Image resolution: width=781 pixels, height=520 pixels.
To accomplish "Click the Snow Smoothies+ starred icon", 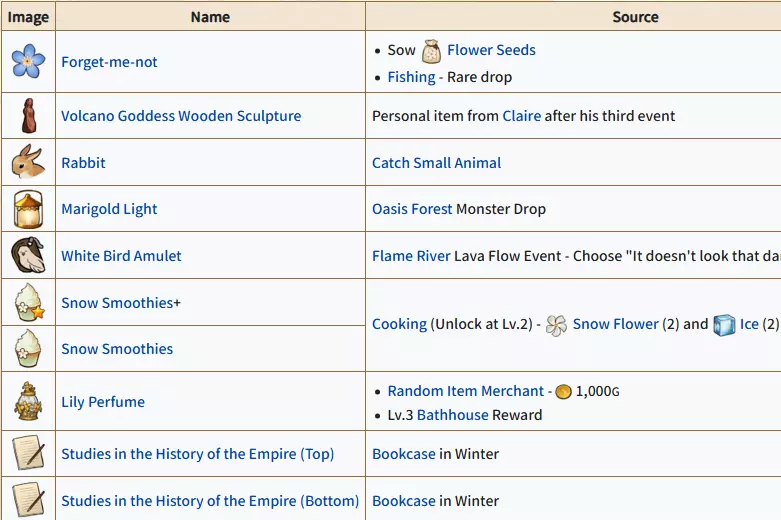I will 28,302.
